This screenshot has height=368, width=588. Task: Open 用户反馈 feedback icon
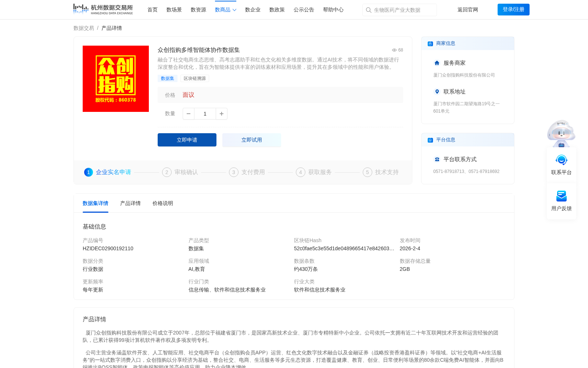[562, 196]
